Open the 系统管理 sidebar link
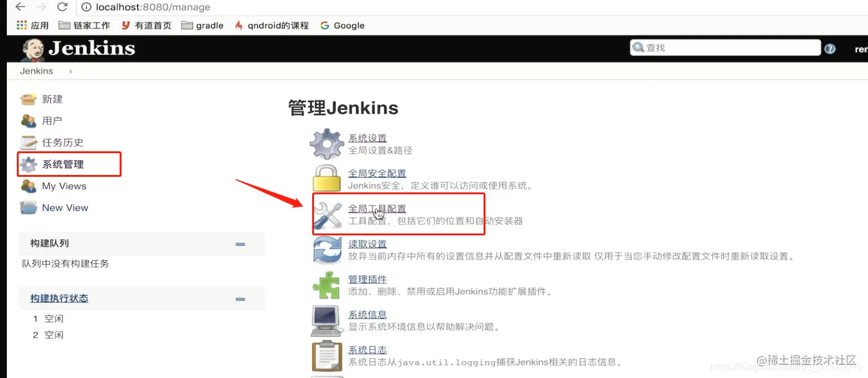 pyautogui.click(x=63, y=164)
